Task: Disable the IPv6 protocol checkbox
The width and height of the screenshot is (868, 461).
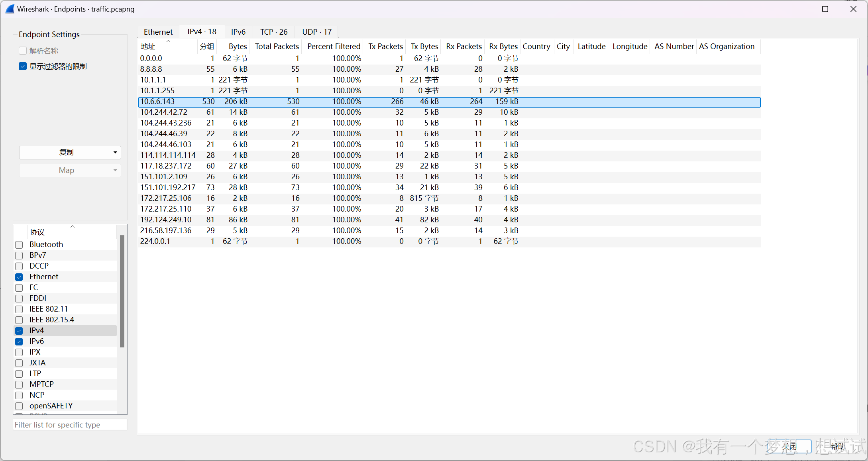Action: coord(19,341)
